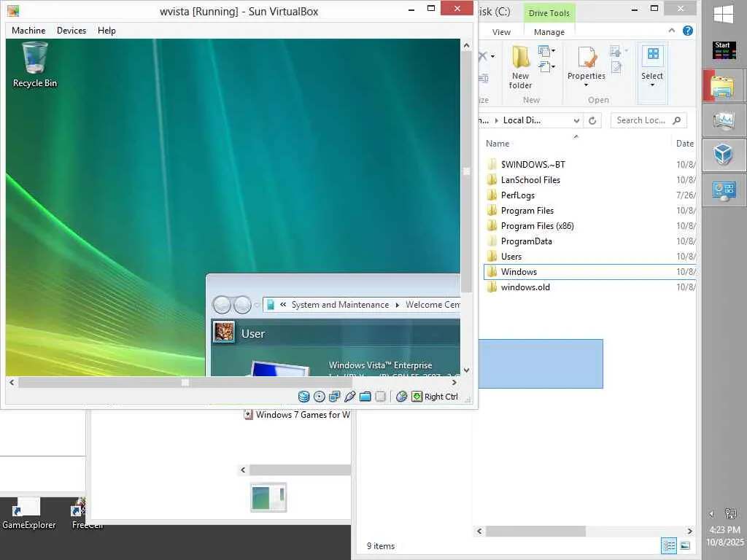Click the down arrow of VirtualBox vertical scrollbar
Viewport: 747px width, 560px height.
click(x=466, y=370)
